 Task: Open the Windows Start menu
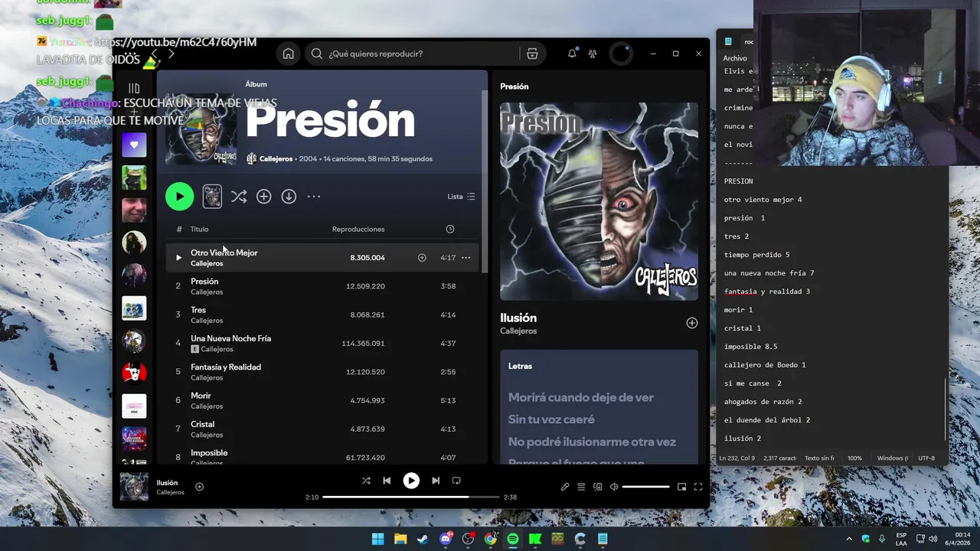coord(377,539)
